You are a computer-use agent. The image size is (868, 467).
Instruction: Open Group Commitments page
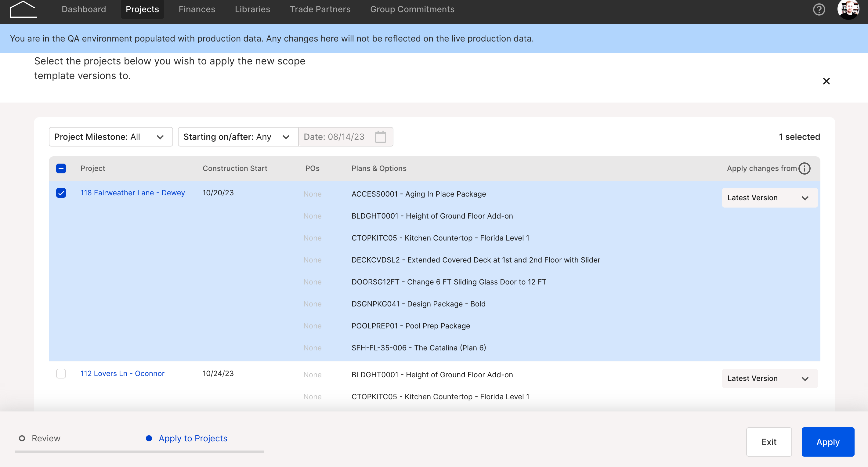pyautogui.click(x=412, y=9)
